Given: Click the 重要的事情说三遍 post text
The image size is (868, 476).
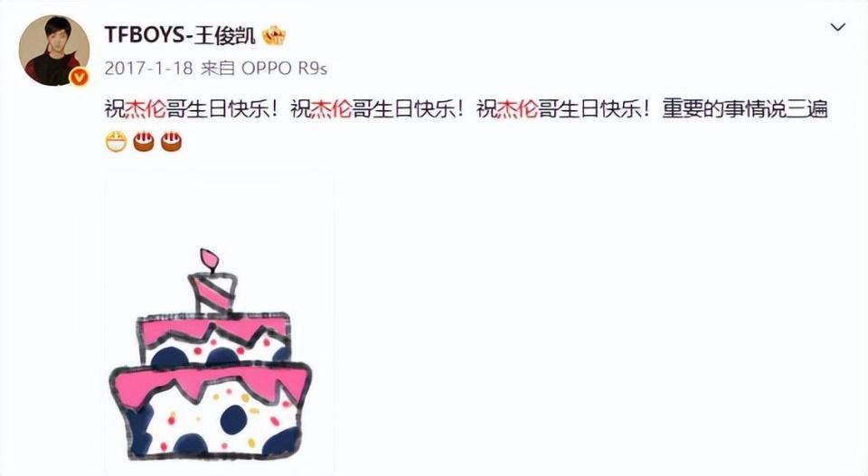Looking at the screenshot, I should pyautogui.click(x=744, y=108).
